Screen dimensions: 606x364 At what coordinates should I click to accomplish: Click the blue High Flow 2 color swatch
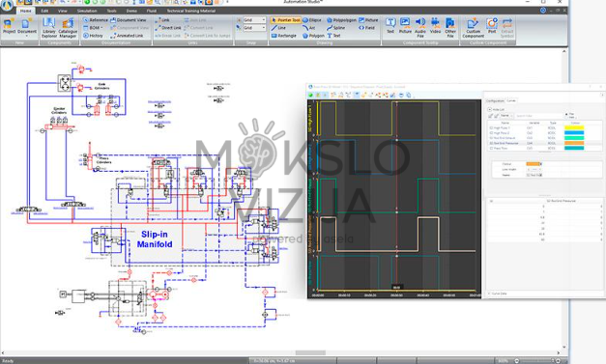pos(574,133)
